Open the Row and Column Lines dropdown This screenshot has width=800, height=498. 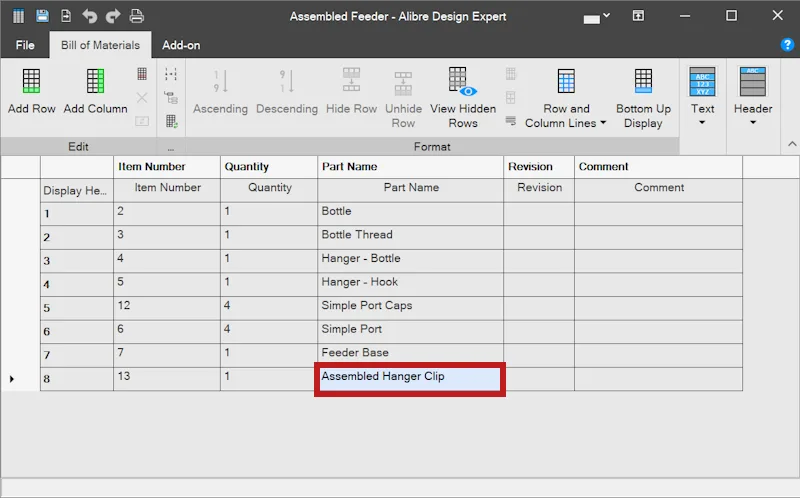(x=566, y=100)
